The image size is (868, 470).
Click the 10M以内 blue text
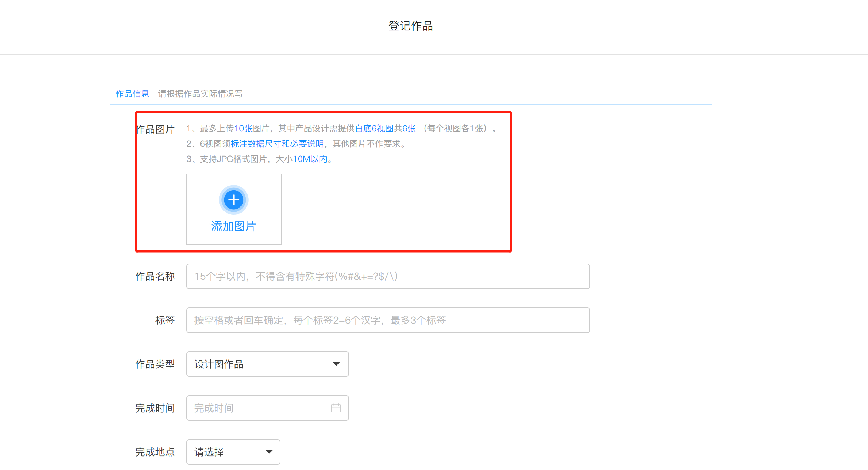[310, 159]
